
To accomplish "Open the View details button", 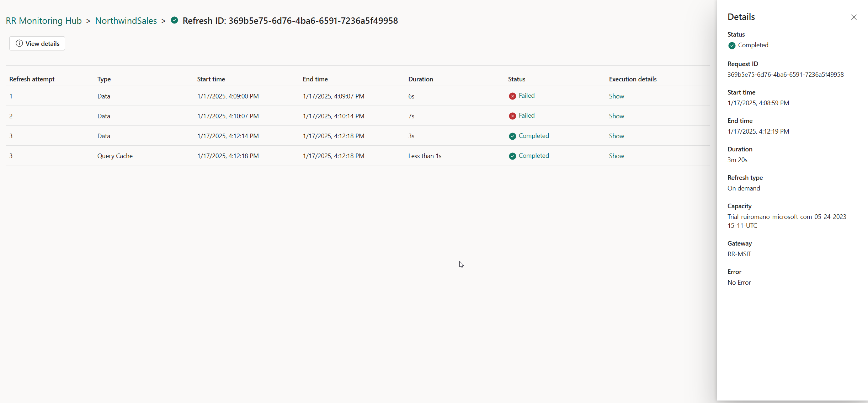I will coord(37,43).
